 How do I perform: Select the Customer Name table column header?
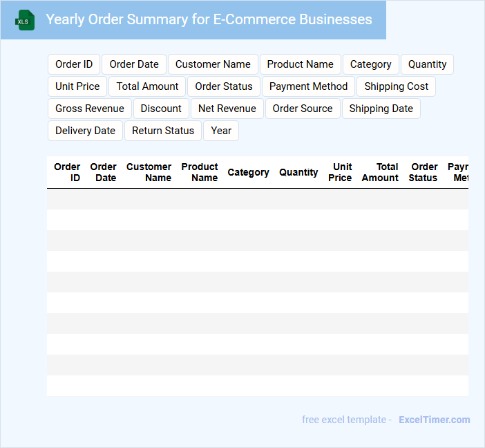tap(149, 172)
